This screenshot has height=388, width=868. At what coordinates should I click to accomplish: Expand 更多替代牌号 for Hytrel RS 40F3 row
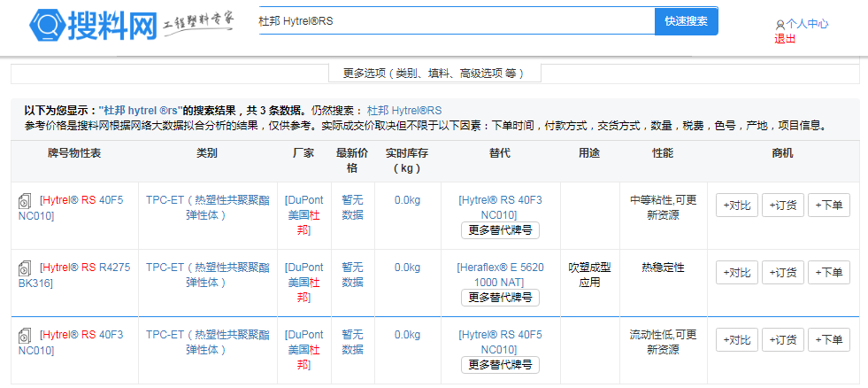pyautogui.click(x=500, y=364)
